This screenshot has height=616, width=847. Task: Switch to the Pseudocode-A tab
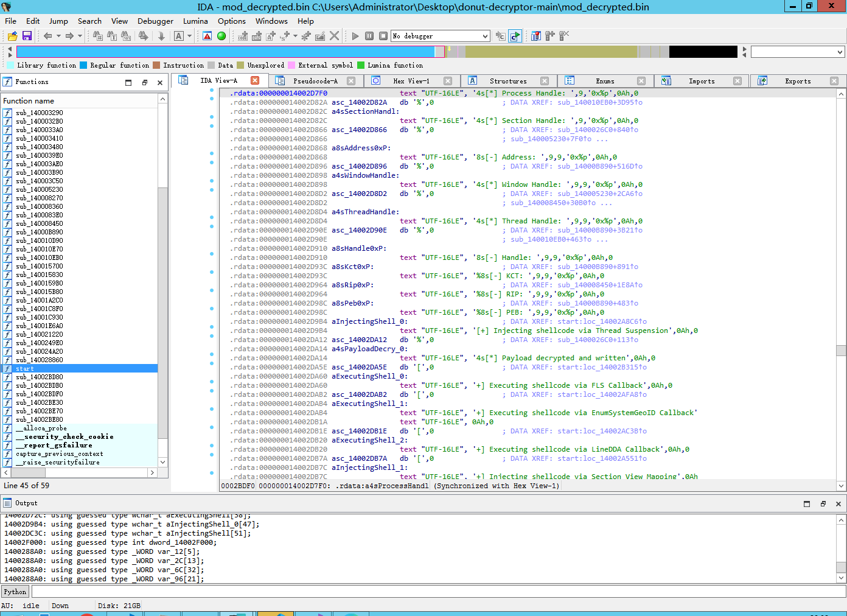pyautogui.click(x=315, y=81)
